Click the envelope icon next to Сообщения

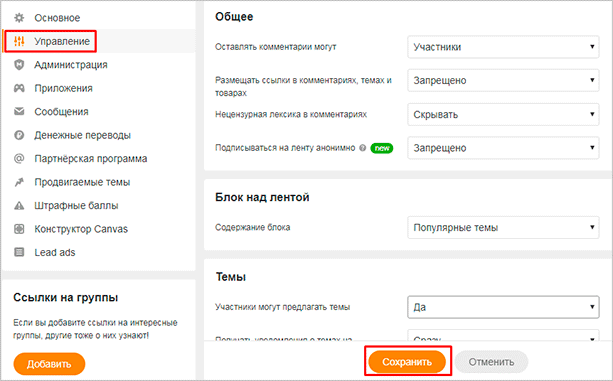tap(19, 112)
